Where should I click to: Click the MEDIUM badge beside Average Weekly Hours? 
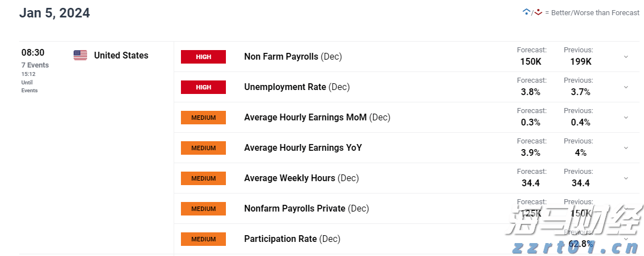click(203, 178)
